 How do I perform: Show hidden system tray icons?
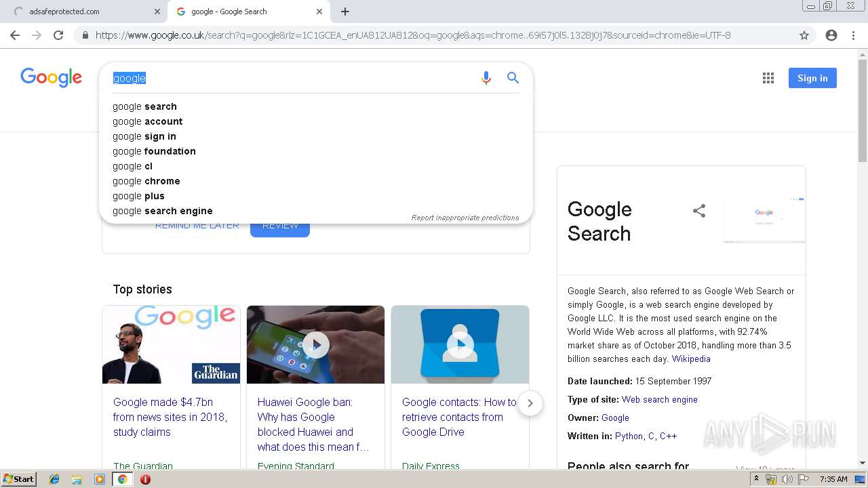pyautogui.click(x=757, y=479)
